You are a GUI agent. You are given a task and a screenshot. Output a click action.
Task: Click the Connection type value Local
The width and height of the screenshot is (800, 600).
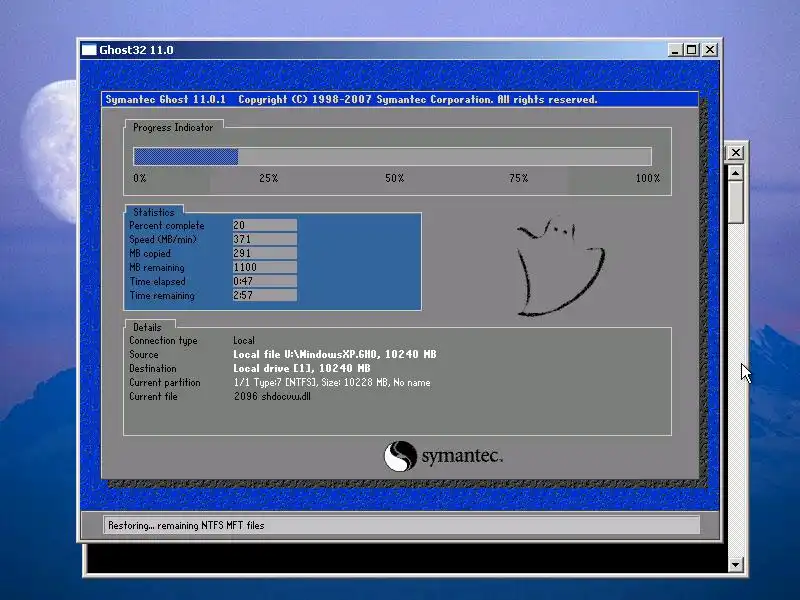click(x=244, y=340)
